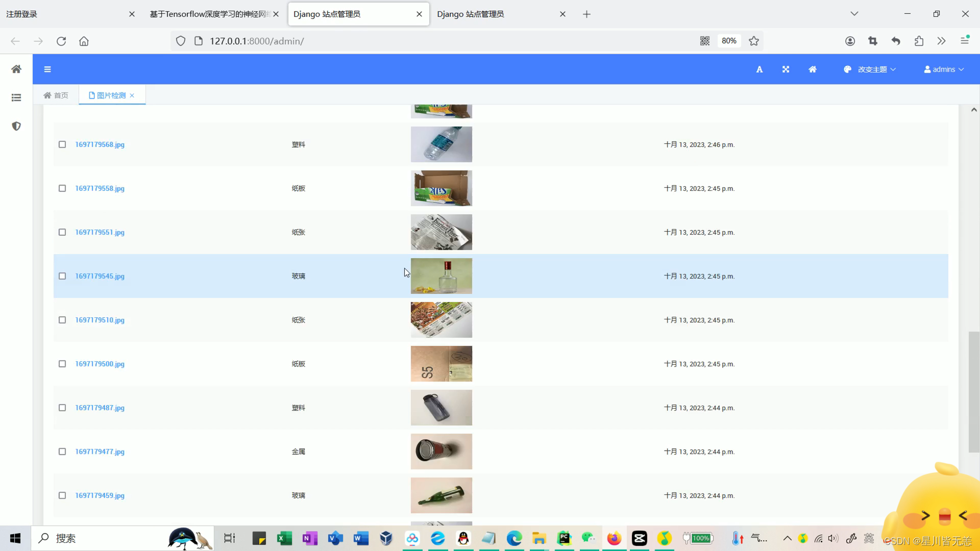Bookmark page with the star icon
The width and height of the screenshot is (980, 551).
tap(753, 41)
